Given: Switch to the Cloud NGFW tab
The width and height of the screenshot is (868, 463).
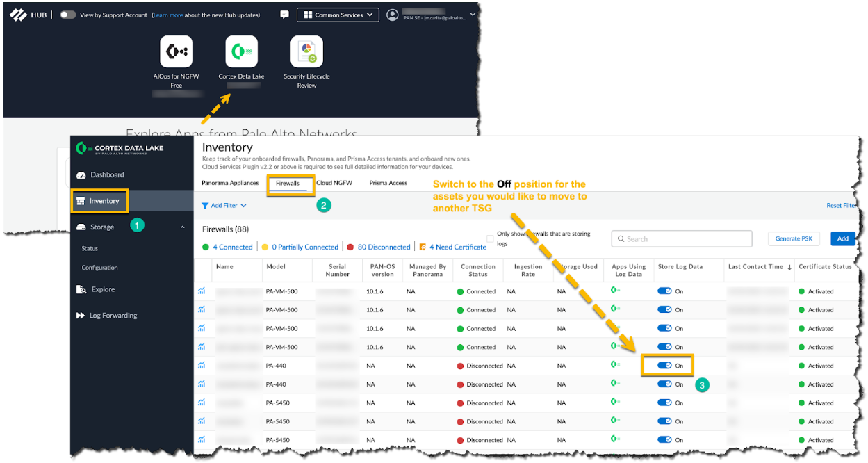Looking at the screenshot, I should [334, 184].
